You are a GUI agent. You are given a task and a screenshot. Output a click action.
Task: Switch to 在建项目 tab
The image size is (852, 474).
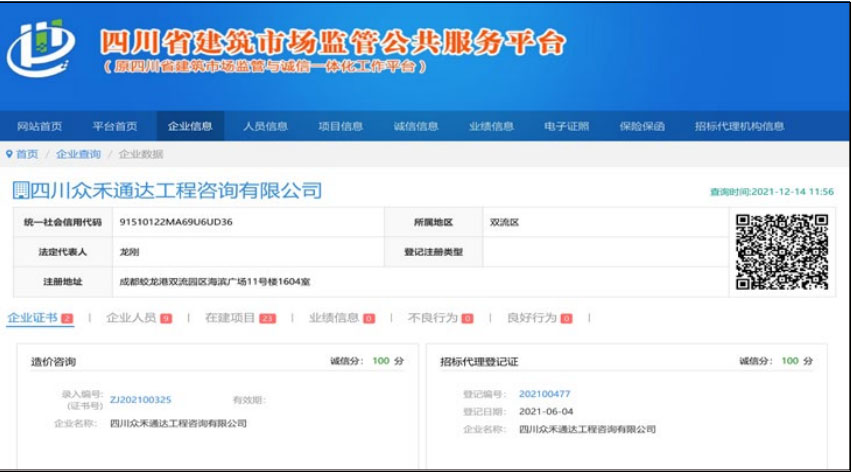click(x=231, y=318)
